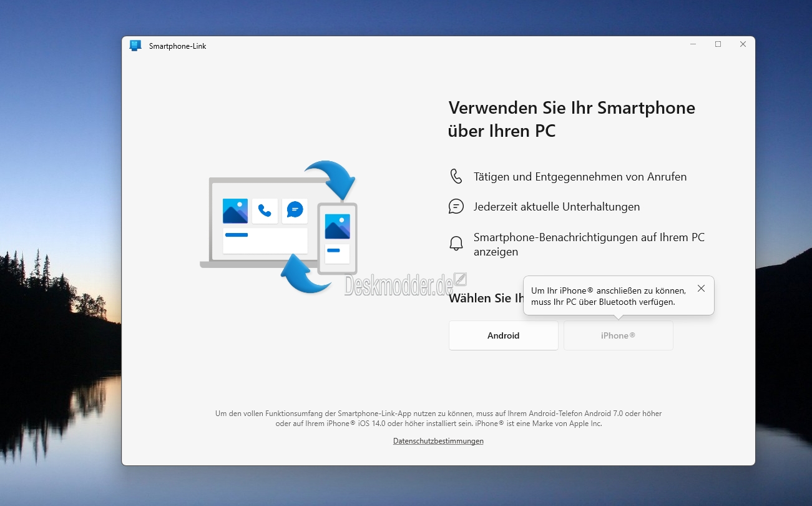Click the tooltip text about Bluetooth
The width and height of the screenshot is (812, 506).
609,296
